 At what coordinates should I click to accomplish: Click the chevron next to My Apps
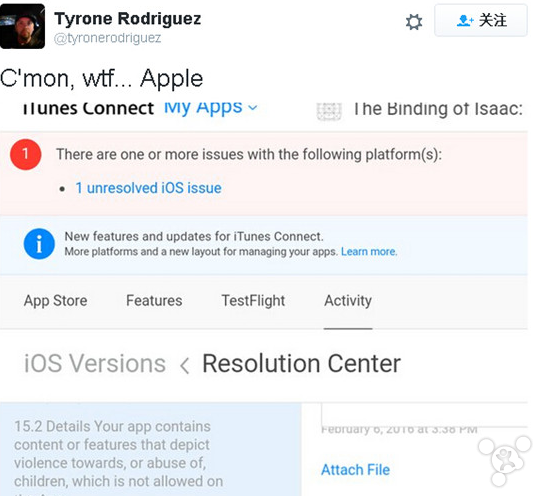[x=252, y=108]
